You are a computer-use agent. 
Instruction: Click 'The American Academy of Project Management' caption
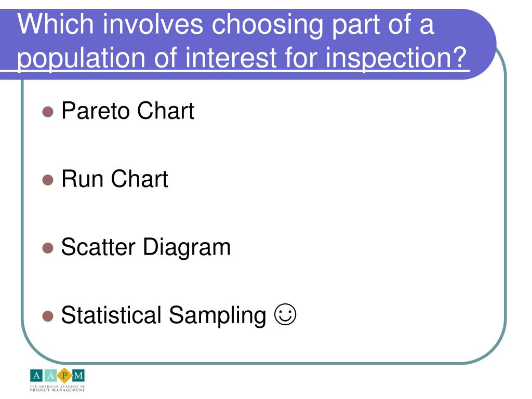(57, 389)
